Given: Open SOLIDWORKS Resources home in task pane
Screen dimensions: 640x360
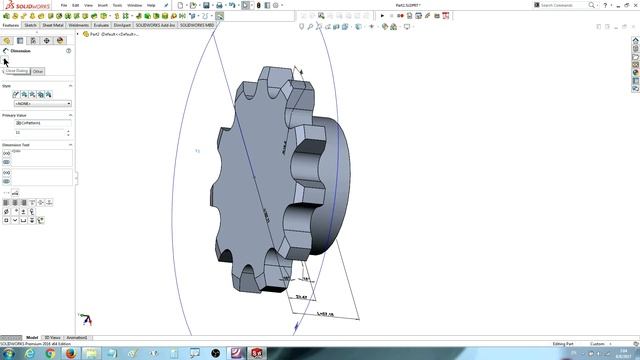Looking at the screenshot, I should coord(636,40).
